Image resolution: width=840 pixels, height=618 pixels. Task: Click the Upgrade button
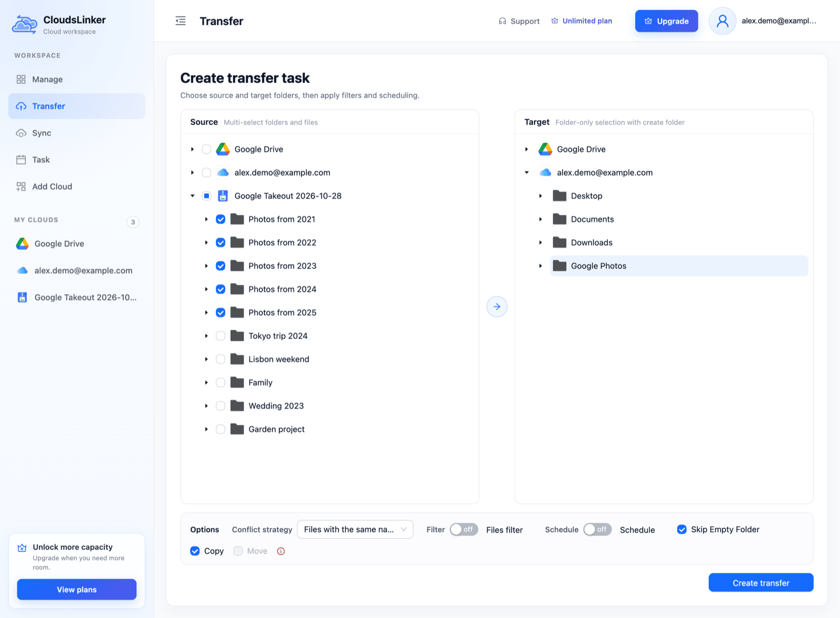click(x=666, y=21)
